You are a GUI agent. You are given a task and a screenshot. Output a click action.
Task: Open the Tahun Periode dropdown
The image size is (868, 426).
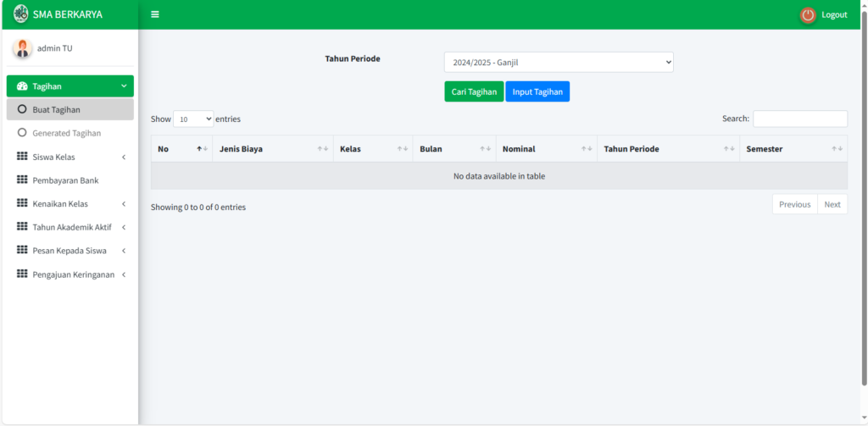coord(559,62)
